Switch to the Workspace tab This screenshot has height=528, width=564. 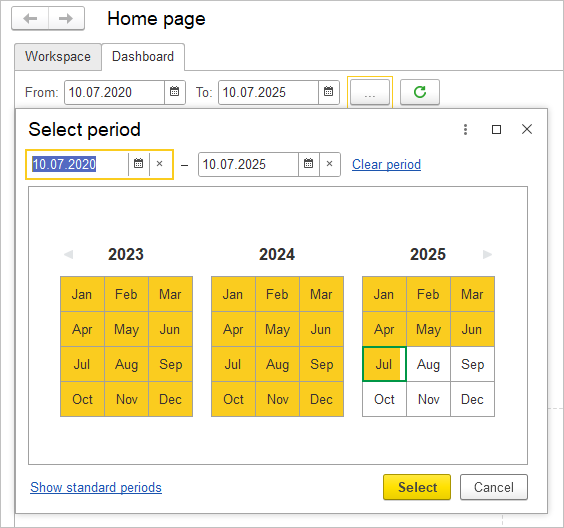click(58, 57)
